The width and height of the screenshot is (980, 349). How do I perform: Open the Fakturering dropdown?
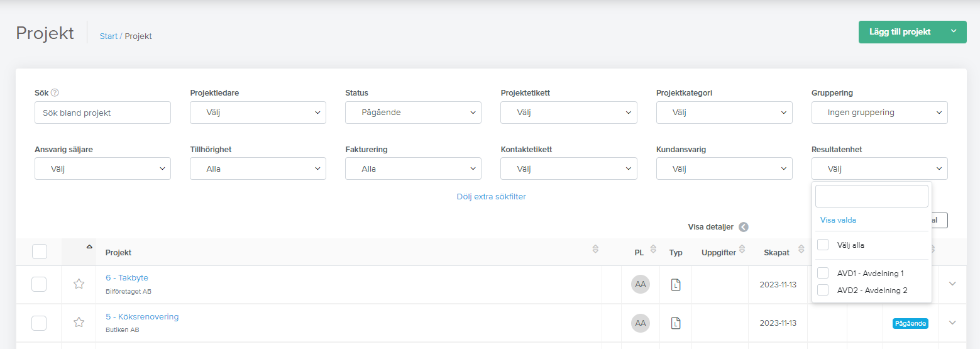pyautogui.click(x=413, y=169)
